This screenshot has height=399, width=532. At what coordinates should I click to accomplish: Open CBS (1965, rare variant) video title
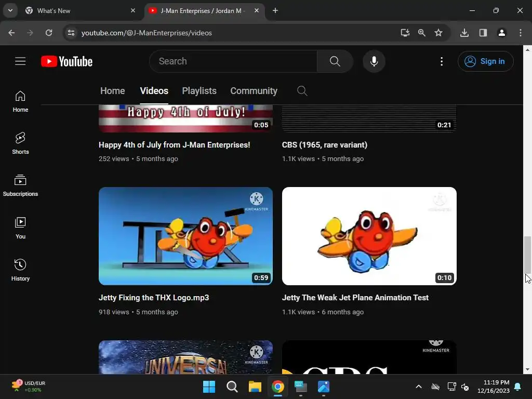coord(325,145)
